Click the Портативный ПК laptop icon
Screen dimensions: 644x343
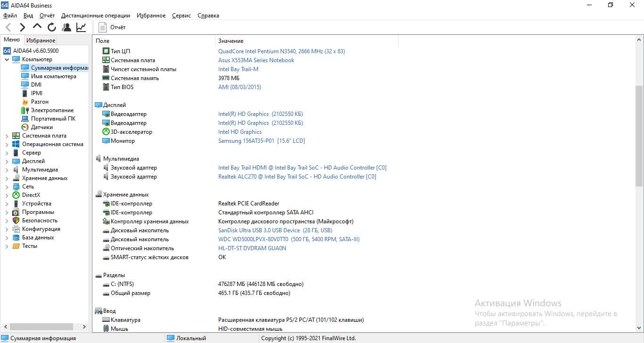pyautogui.click(x=25, y=119)
